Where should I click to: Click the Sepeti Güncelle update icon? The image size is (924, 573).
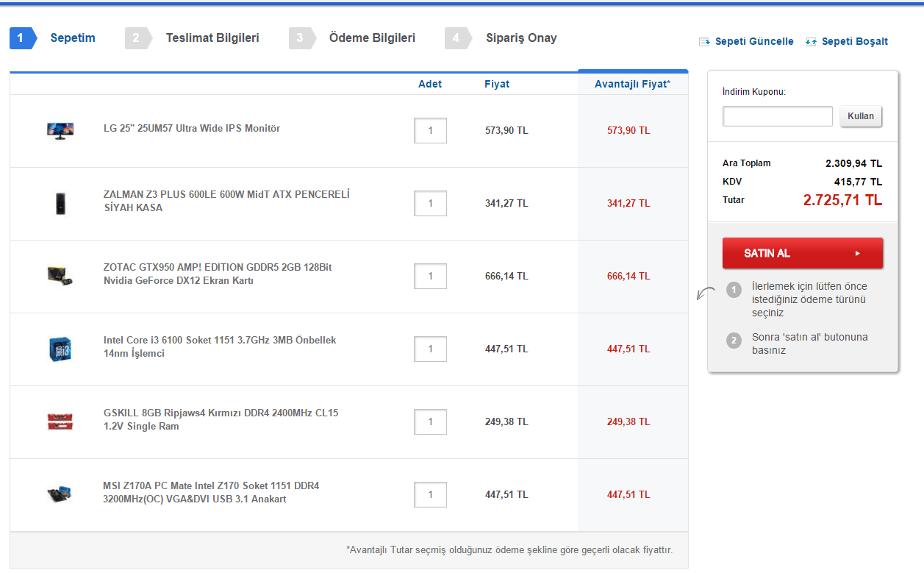(704, 42)
